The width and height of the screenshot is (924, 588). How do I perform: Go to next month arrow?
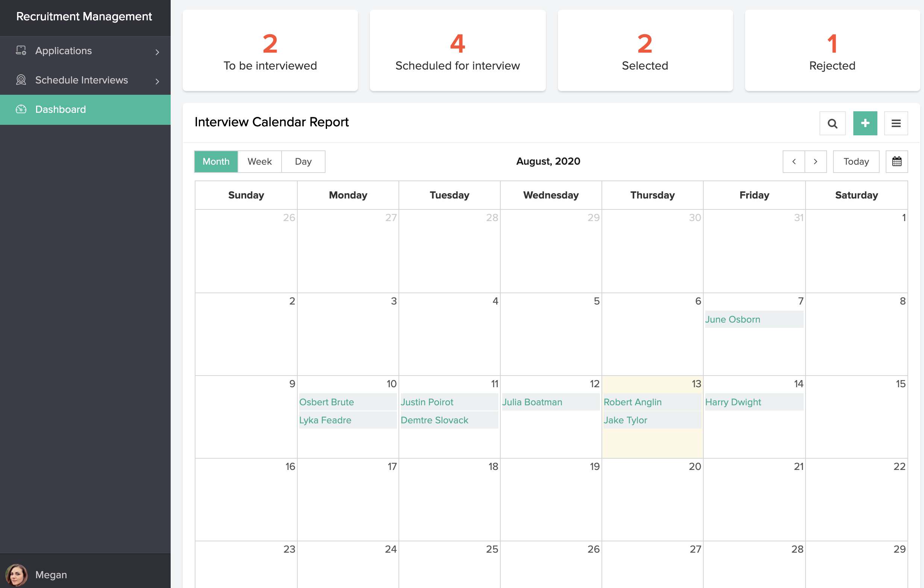tap(815, 162)
